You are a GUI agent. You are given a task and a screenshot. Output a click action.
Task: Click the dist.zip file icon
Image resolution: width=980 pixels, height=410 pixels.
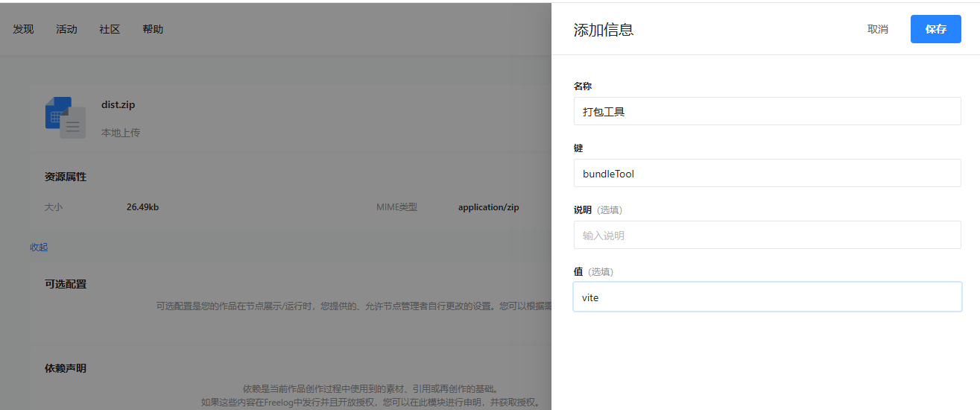[x=66, y=117]
